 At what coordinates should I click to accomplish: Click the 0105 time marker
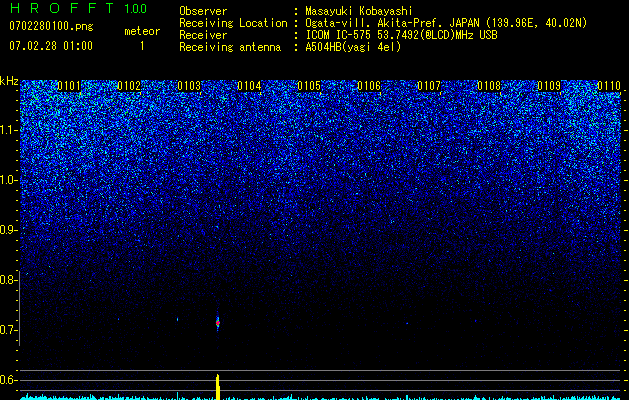309,86
